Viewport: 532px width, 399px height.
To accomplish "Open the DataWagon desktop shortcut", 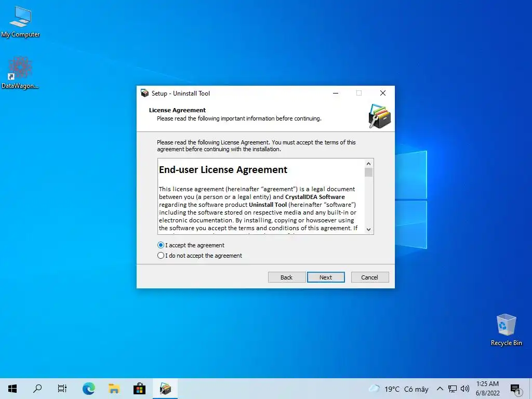I will click(x=20, y=73).
